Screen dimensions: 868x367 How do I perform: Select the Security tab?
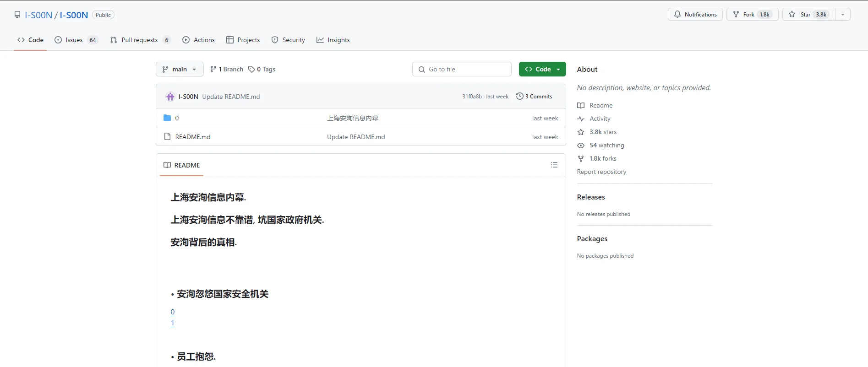(288, 40)
